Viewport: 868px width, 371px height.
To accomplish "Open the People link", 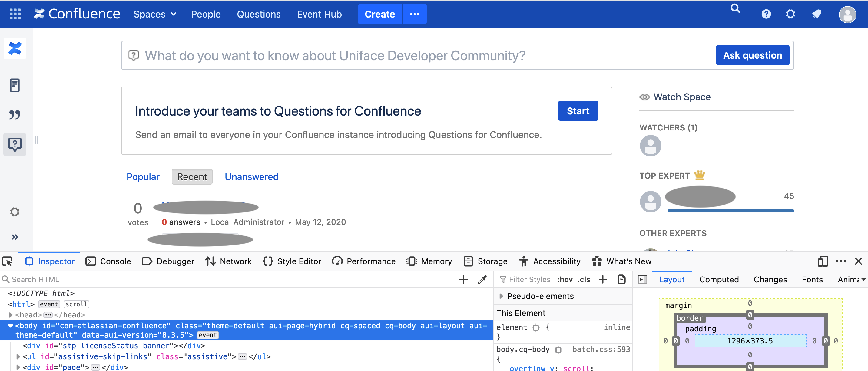I will coord(206,14).
